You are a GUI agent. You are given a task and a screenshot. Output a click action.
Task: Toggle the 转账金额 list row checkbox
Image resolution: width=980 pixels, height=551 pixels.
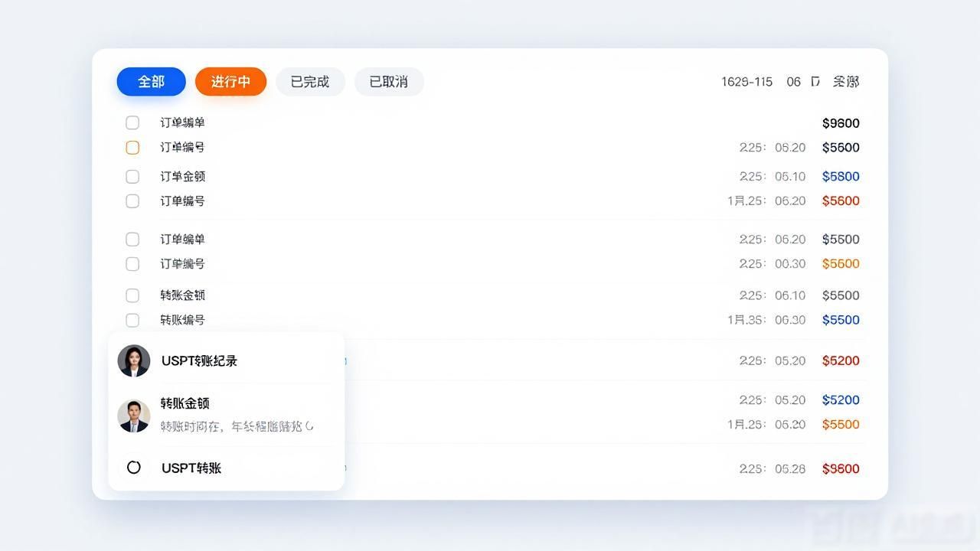click(x=132, y=295)
